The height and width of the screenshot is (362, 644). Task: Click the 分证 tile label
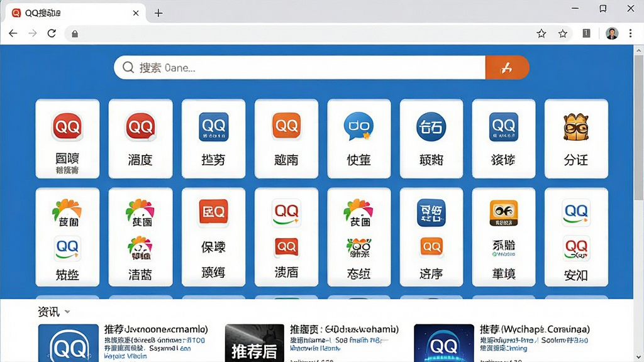click(x=576, y=160)
